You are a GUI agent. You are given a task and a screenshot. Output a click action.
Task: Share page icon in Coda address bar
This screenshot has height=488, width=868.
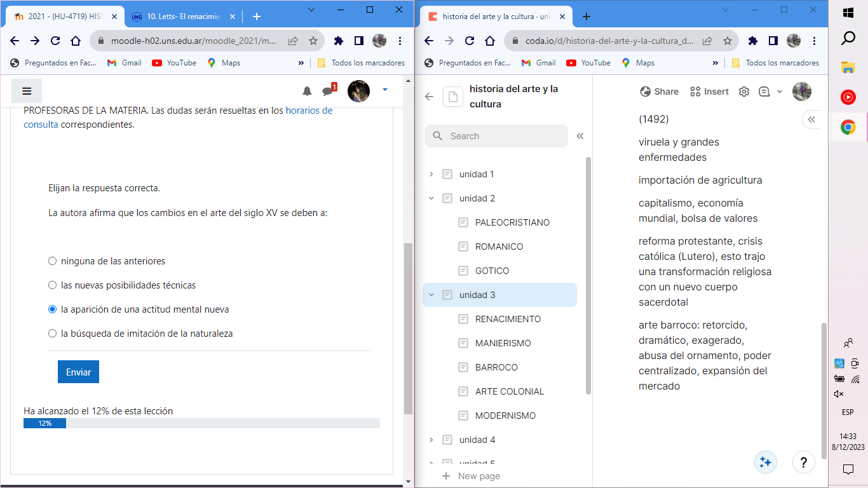coord(707,41)
